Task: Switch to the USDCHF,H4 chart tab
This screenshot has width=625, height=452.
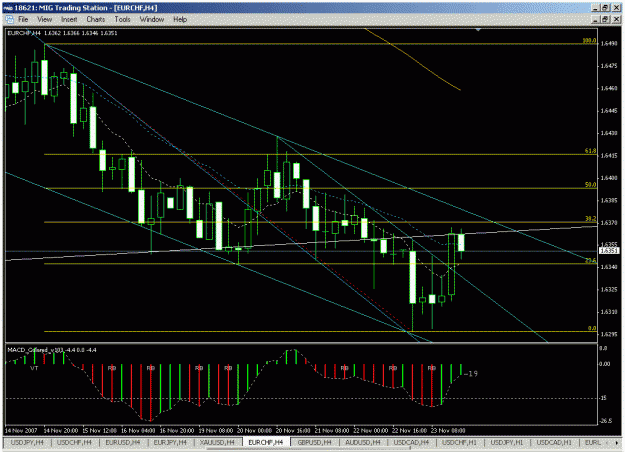Action: (74, 442)
